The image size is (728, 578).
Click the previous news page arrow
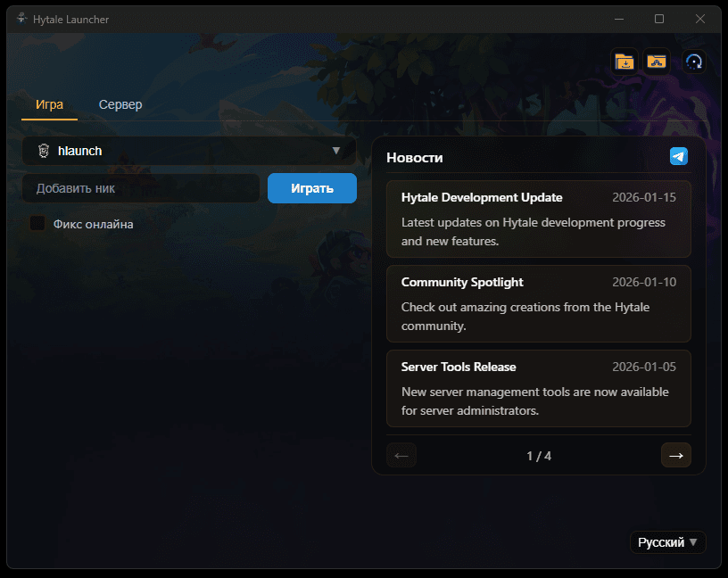click(401, 455)
